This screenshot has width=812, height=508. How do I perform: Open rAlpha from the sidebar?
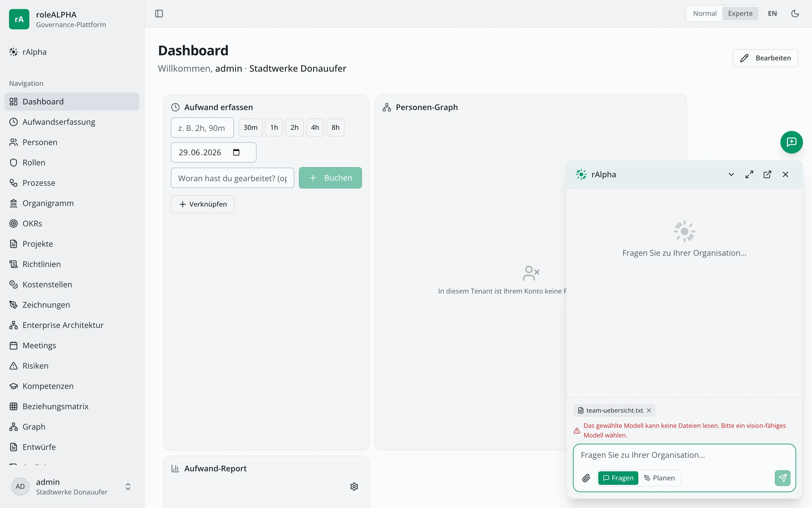coord(72,52)
